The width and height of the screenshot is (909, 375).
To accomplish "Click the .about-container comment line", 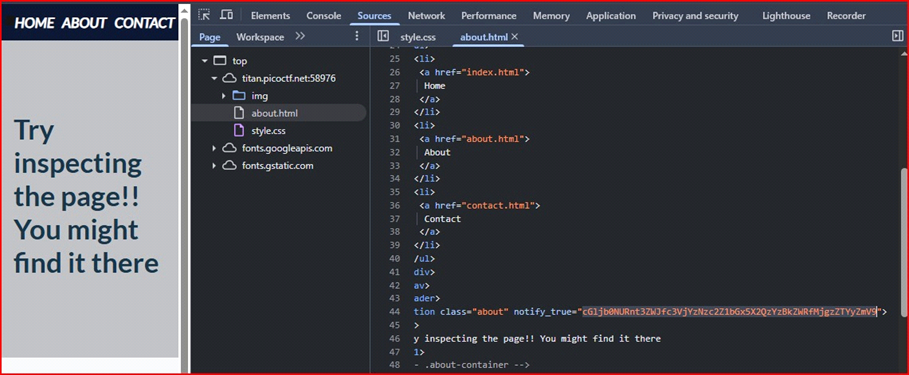I will (x=472, y=365).
